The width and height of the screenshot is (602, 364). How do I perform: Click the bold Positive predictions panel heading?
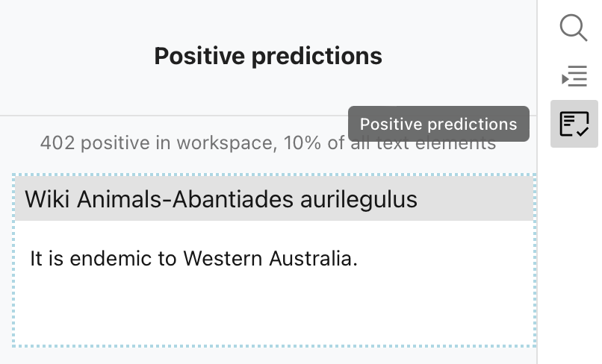[x=268, y=56]
